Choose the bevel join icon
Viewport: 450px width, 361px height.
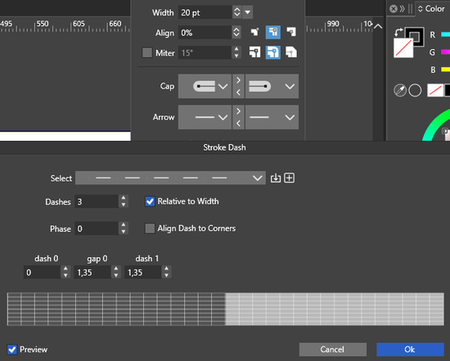coord(291,52)
